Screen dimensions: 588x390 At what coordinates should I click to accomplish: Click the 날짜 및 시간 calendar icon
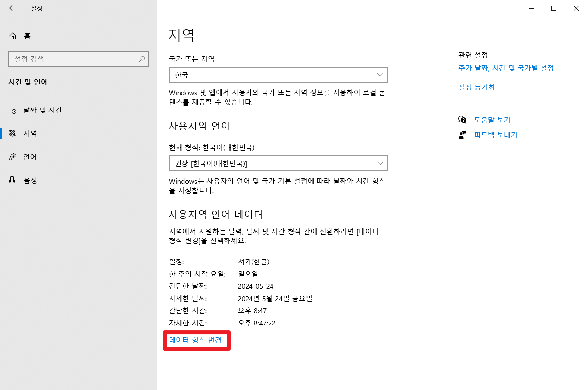tap(13, 110)
